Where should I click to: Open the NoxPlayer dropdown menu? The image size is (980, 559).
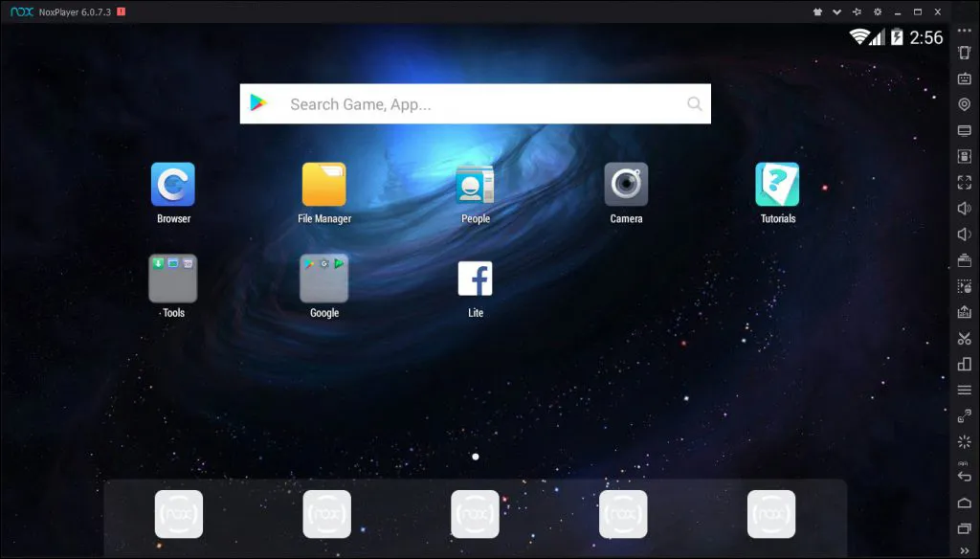(x=837, y=11)
